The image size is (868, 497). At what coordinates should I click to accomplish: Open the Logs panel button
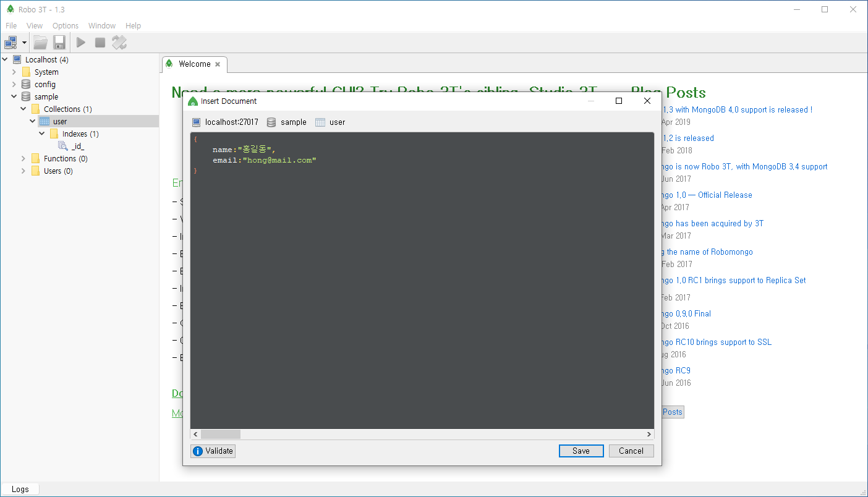[20, 489]
